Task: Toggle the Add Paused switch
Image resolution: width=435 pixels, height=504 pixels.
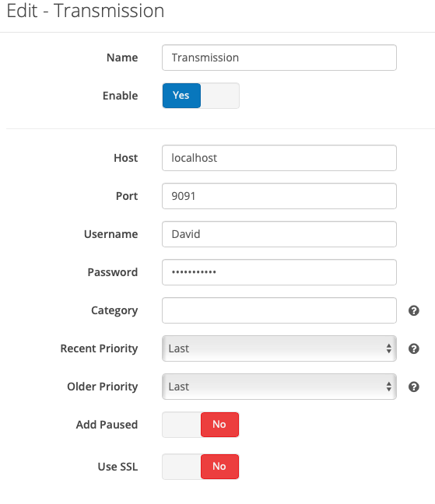Action: 201,425
